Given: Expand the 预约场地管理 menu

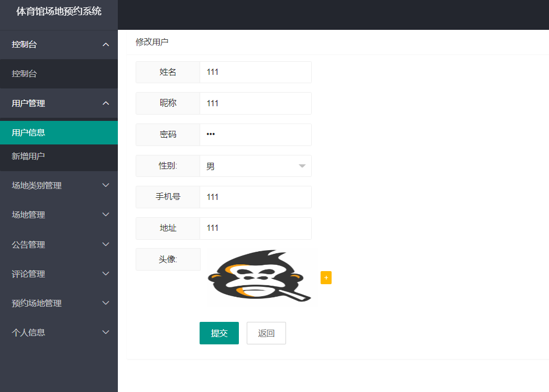Looking at the screenshot, I should click(x=59, y=303).
